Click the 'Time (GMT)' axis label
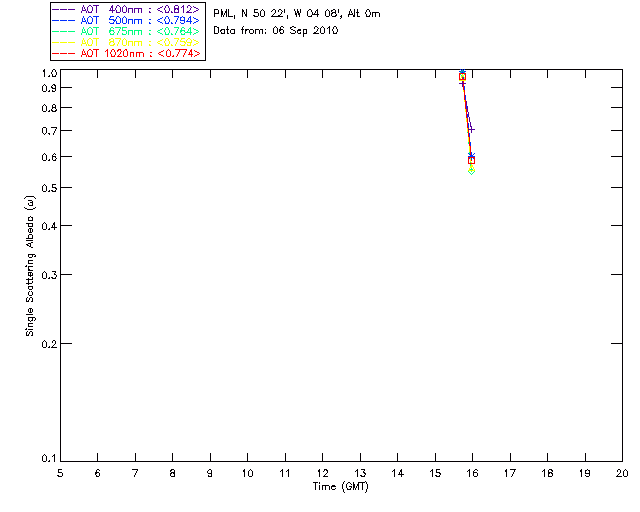The image size is (640, 512). coord(341,487)
